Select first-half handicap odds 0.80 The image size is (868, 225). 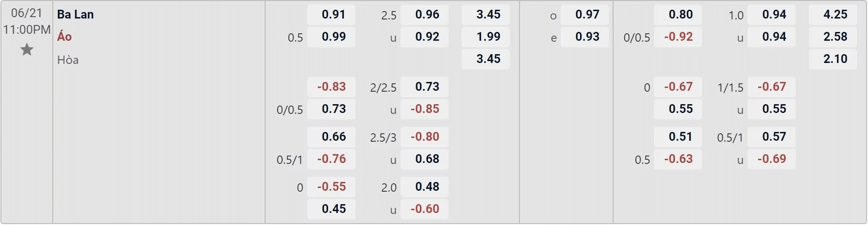click(678, 14)
